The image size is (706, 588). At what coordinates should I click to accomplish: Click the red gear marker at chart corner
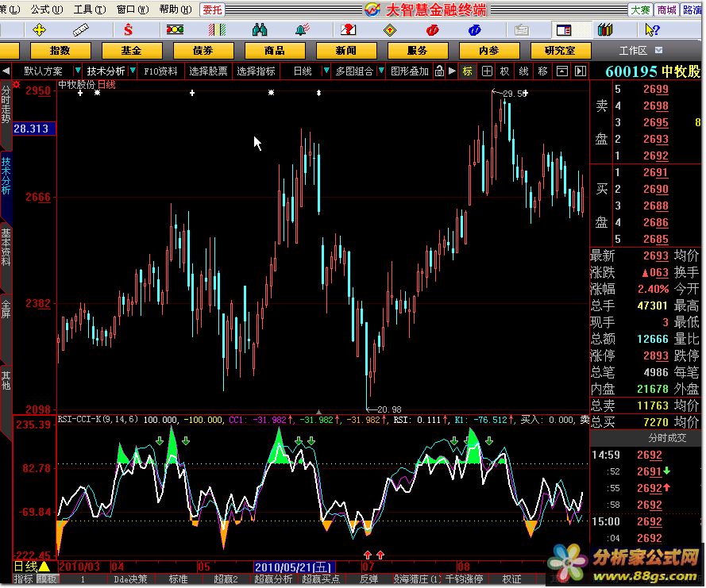coord(17,84)
